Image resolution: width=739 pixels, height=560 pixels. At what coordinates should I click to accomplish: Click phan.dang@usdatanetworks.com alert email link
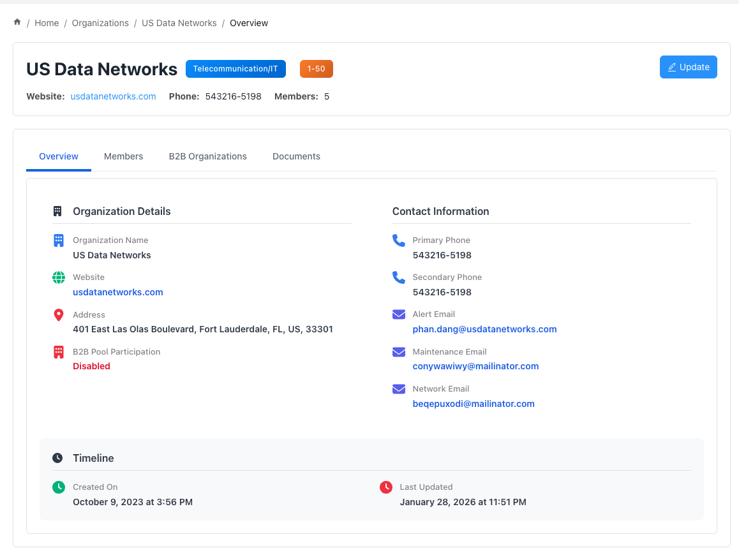click(484, 329)
